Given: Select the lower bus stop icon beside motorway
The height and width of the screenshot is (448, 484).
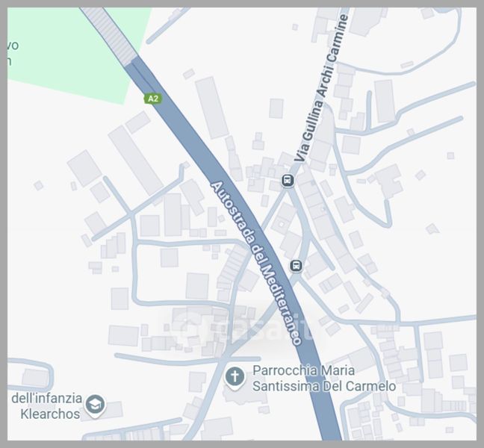Looking at the screenshot, I should (296, 266).
